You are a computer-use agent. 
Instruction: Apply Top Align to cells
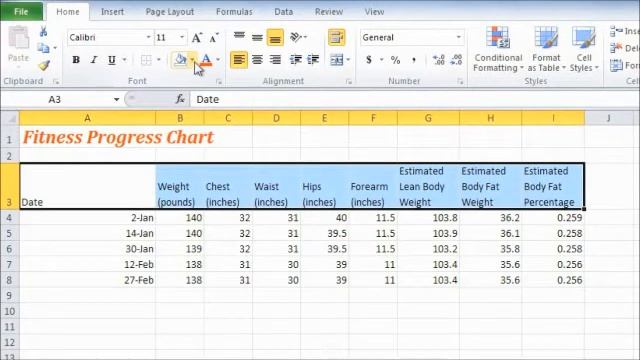tap(239, 37)
